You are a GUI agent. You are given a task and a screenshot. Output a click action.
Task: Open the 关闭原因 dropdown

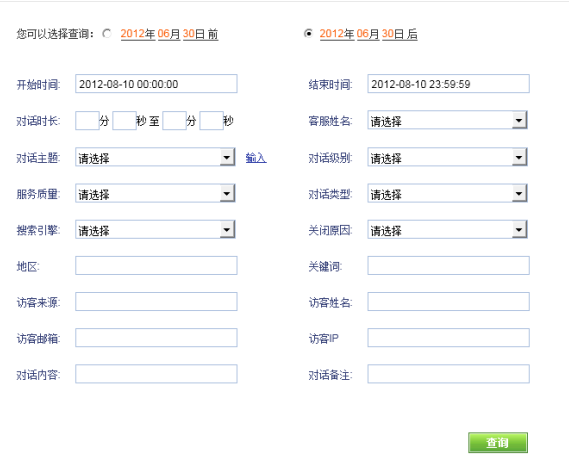coord(447,230)
